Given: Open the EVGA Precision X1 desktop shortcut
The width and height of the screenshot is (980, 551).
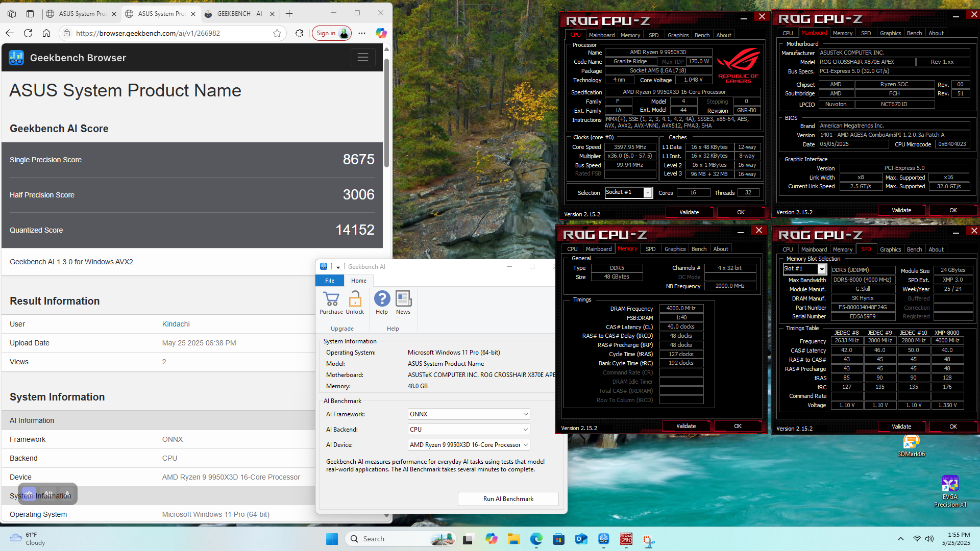Looking at the screenshot, I should click(x=950, y=491).
